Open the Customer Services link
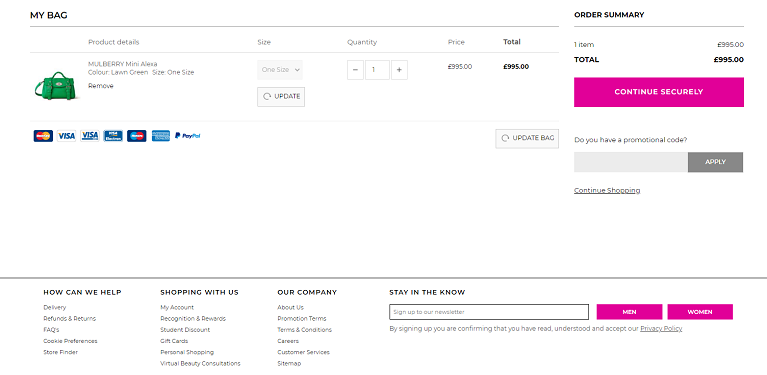767x375 pixels. tap(303, 353)
